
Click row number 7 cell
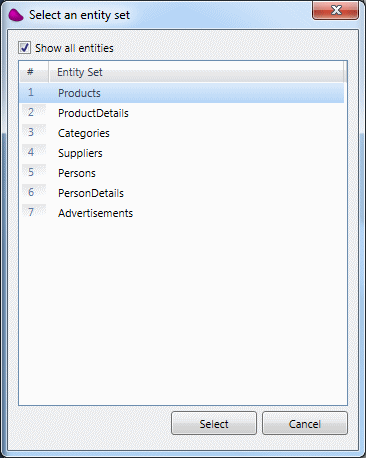pos(34,213)
